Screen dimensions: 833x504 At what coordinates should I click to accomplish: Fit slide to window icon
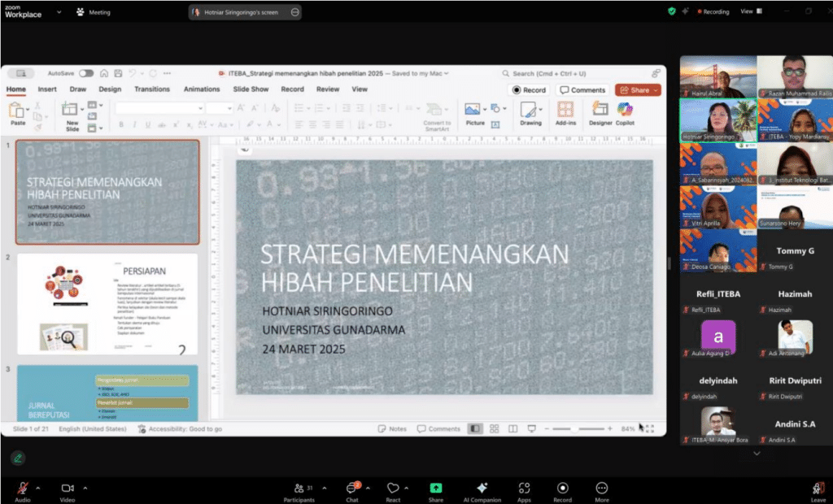tap(649, 428)
